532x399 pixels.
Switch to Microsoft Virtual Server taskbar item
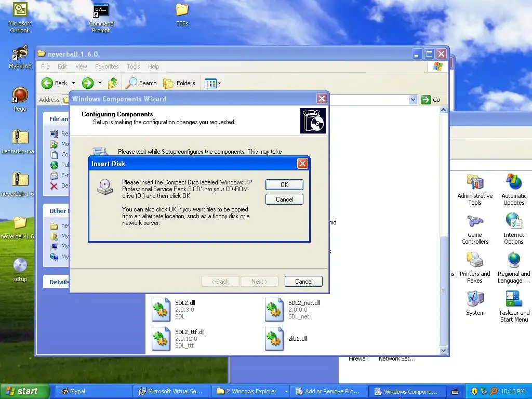coord(171,391)
